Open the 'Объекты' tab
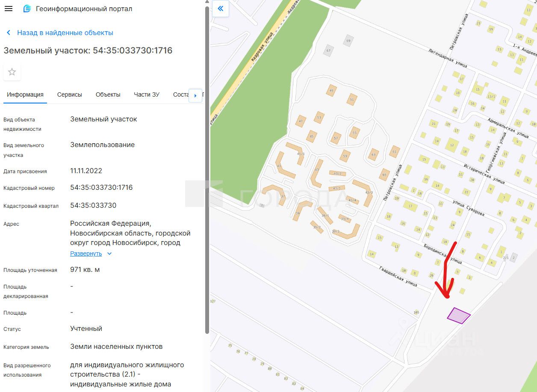 pos(108,94)
